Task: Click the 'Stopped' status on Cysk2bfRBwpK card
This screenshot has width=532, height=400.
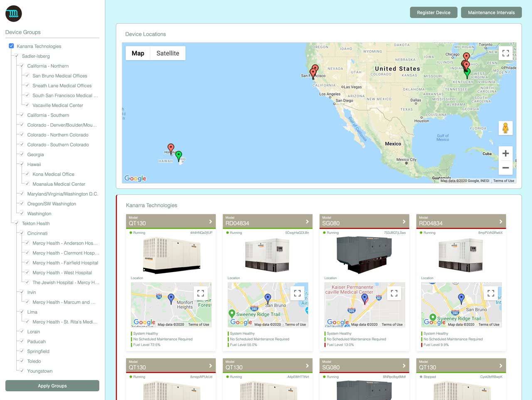Action: click(x=430, y=377)
